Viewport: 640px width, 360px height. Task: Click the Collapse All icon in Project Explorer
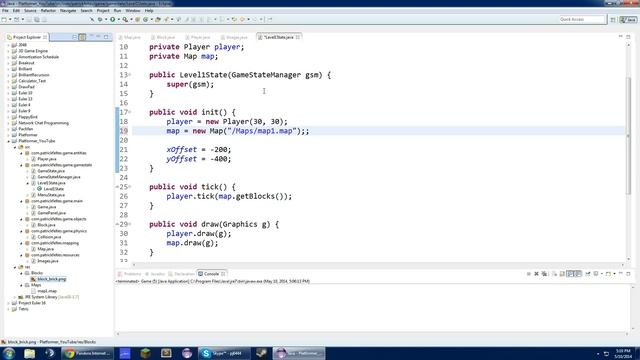tap(74, 37)
